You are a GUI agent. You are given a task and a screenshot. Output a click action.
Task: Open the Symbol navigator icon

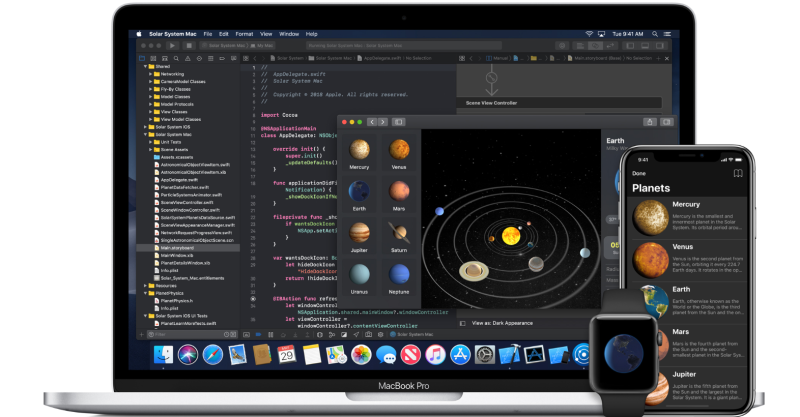165,58
